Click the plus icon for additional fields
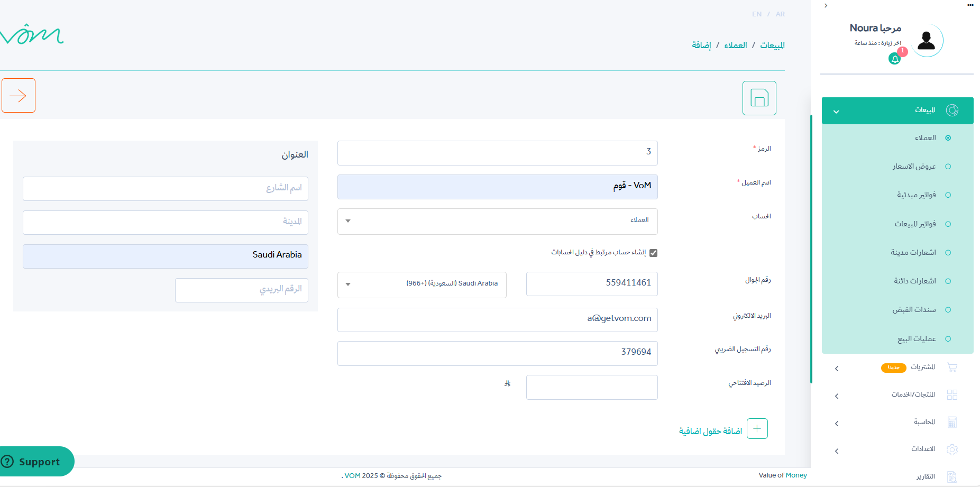 pos(757,429)
